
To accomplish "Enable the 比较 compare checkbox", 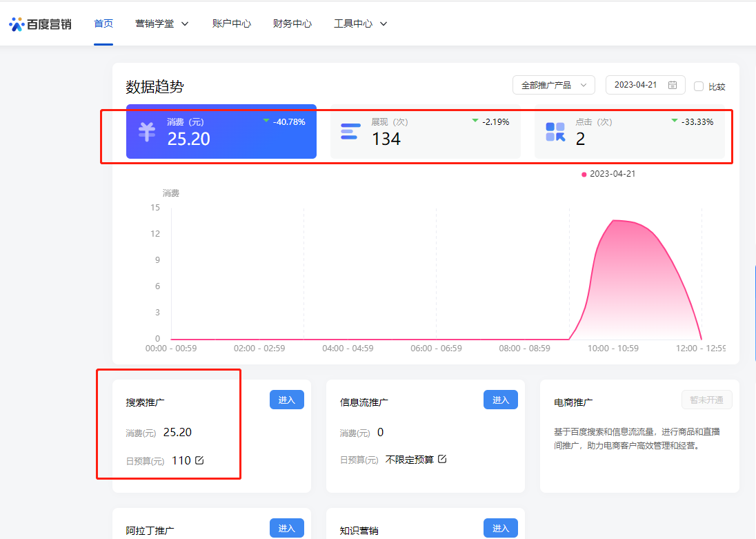I will 699,86.
